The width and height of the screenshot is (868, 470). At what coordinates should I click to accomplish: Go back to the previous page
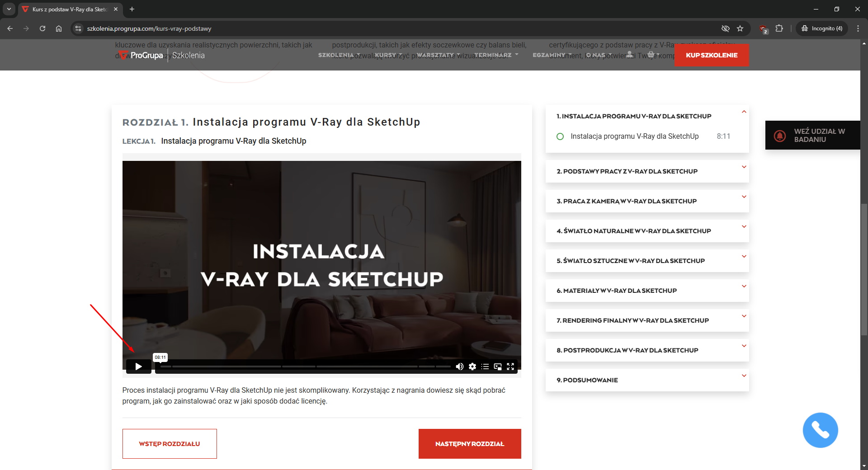pyautogui.click(x=10, y=28)
